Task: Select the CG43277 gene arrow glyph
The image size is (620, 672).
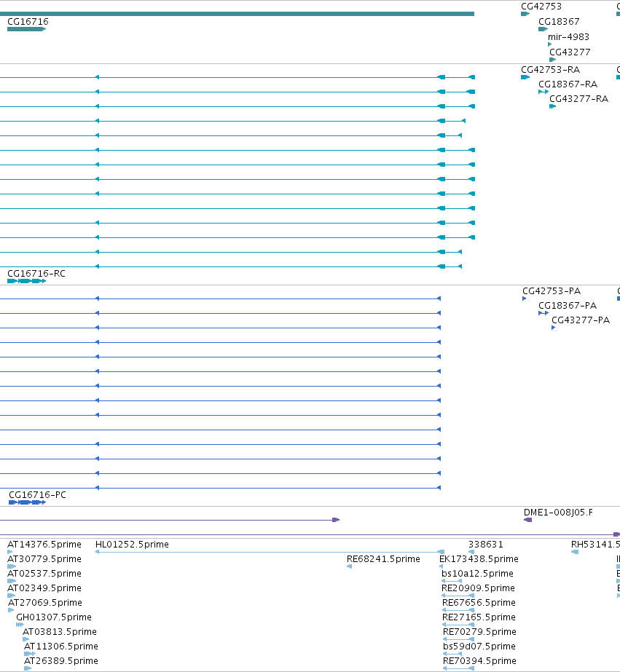Action: point(553,60)
